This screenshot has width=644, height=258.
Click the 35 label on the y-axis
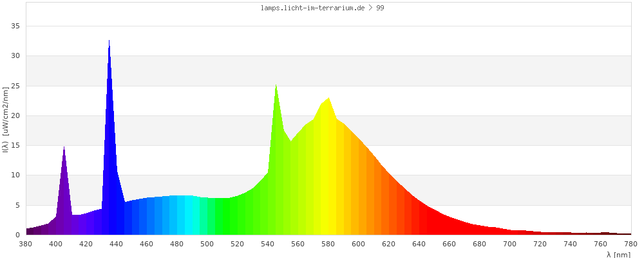click(x=16, y=26)
